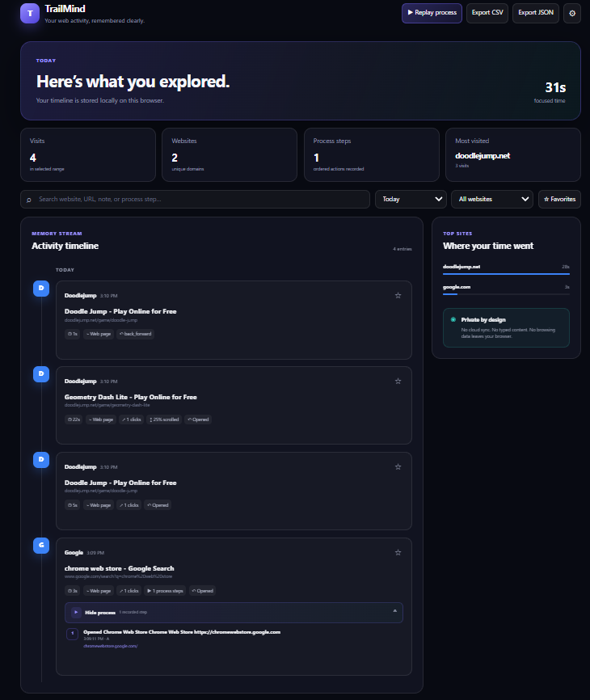Click the green dot in Private by design
The width and height of the screenshot is (590, 700).
(x=453, y=319)
